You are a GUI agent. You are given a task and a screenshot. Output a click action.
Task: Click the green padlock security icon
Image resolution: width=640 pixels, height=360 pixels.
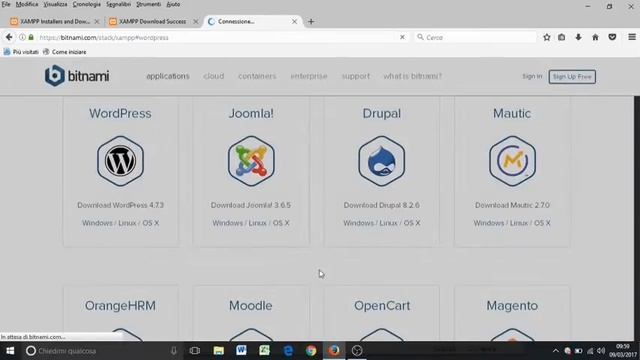point(31,37)
